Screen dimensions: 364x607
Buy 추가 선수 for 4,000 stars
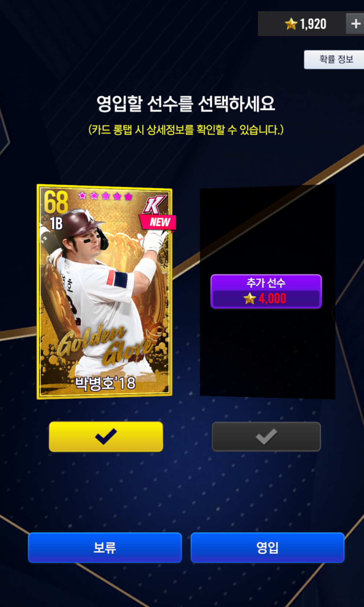(266, 291)
